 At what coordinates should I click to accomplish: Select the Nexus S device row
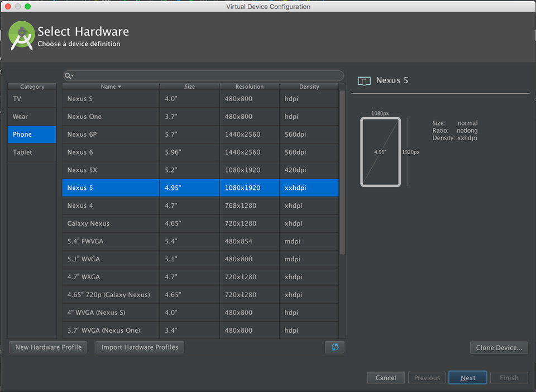(x=200, y=99)
